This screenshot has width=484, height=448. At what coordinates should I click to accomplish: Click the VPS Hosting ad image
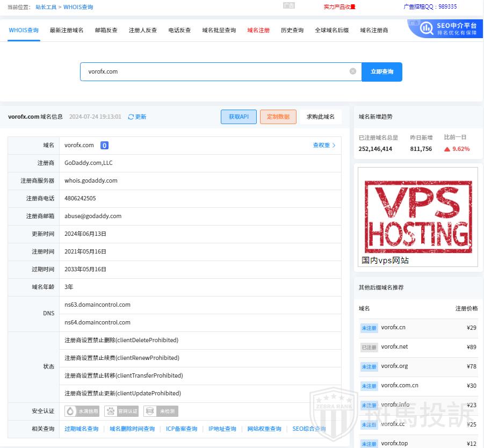[418, 217]
